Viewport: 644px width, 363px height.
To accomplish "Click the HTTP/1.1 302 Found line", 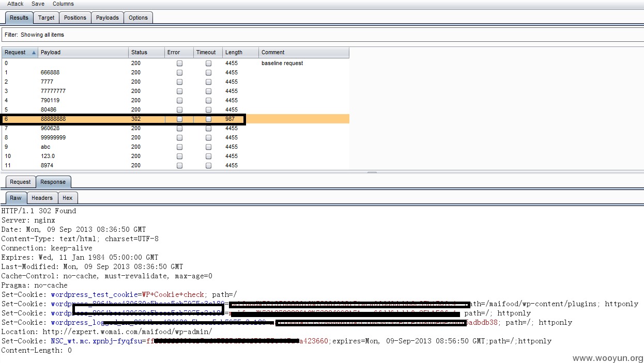I will point(39,211).
